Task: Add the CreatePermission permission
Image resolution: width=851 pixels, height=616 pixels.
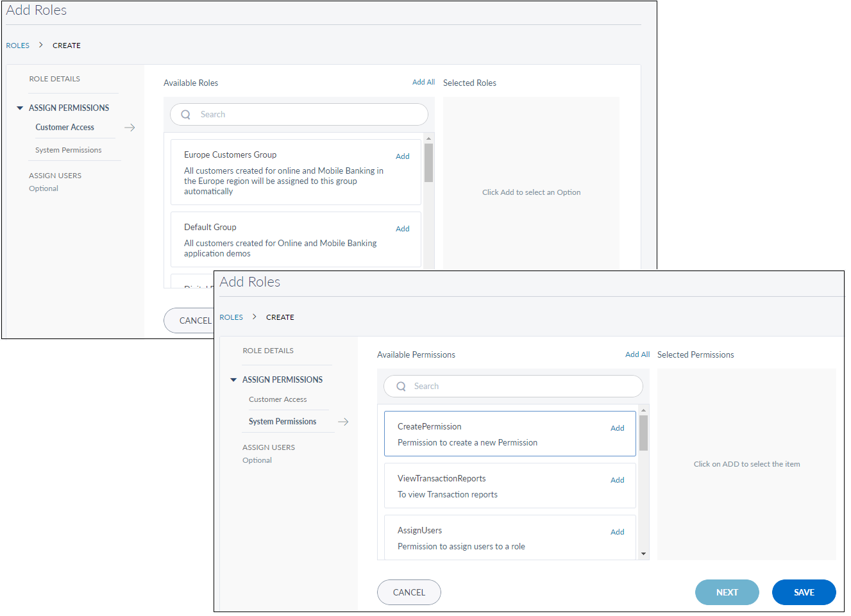Action: point(617,428)
